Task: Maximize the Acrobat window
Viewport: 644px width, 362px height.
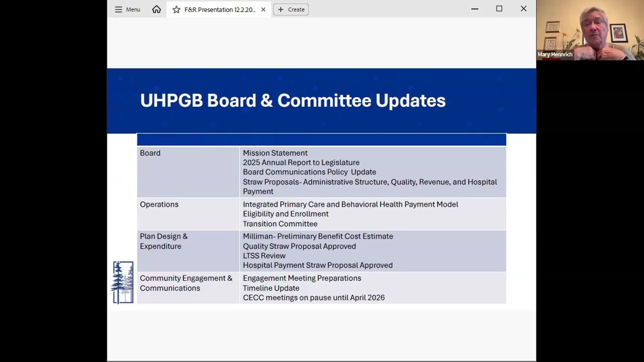Action: 499,9
